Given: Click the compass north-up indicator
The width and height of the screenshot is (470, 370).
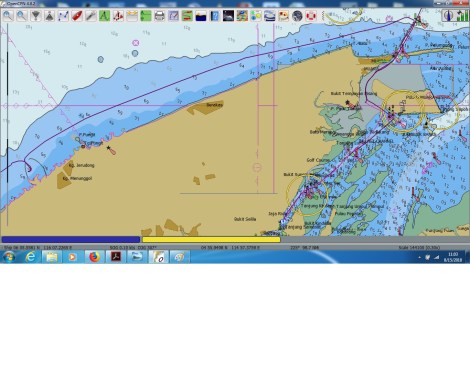Looking at the screenshot, I should click(448, 15).
